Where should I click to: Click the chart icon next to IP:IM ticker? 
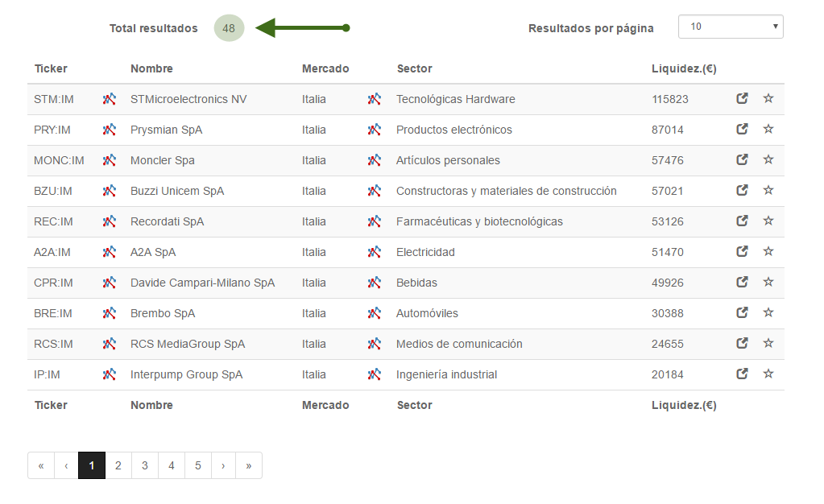click(110, 374)
